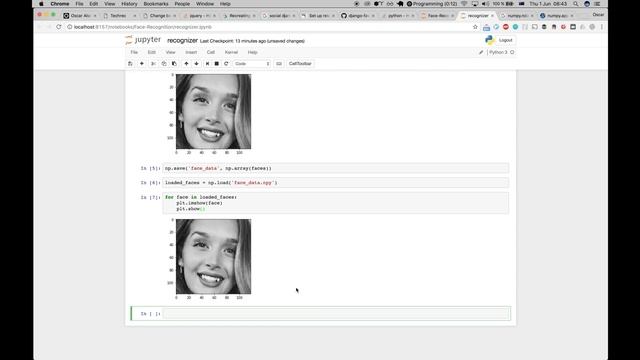This screenshot has width=640, height=360.
Task: Click the Thu 1 Jun clock in the menu bar
Action: (548, 4)
